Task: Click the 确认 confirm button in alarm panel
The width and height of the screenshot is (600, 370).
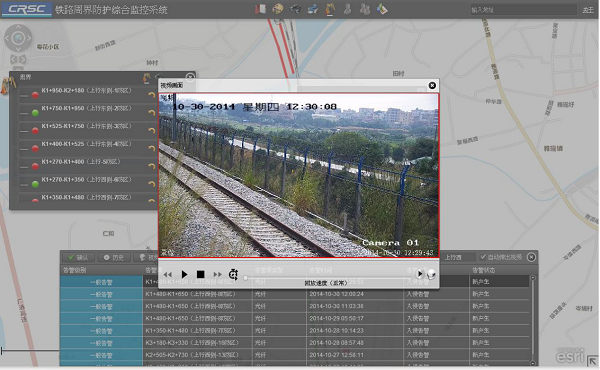Action: click(78, 258)
